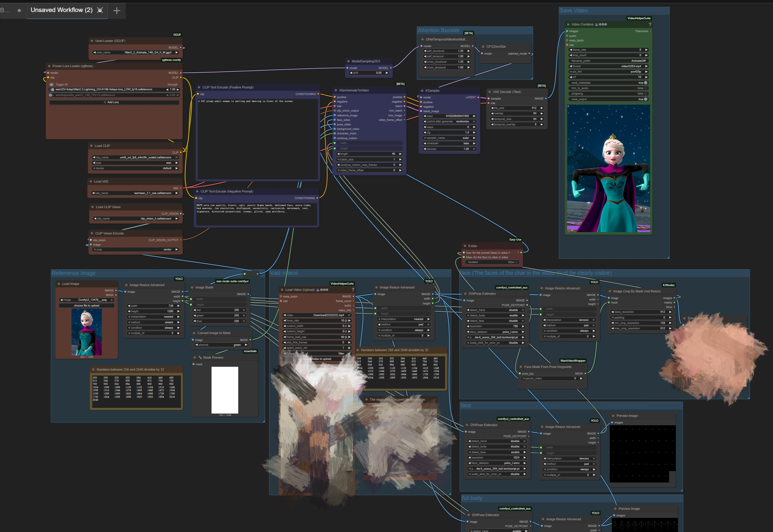Screen dimensions: 773x532
Task: Open the Load CLIP device dropdown
Action: (136, 168)
